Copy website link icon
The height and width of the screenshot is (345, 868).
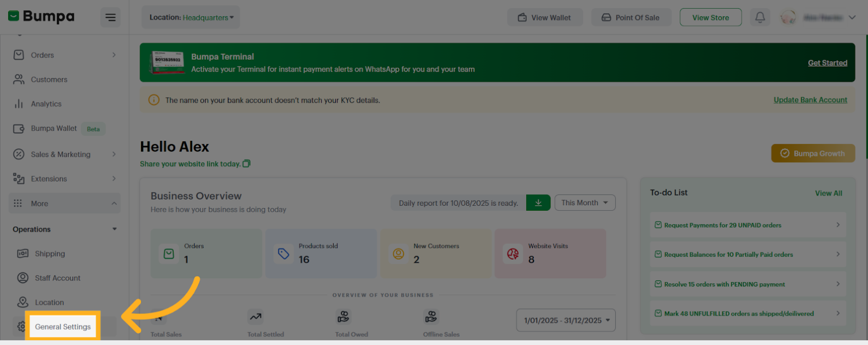pyautogui.click(x=246, y=163)
